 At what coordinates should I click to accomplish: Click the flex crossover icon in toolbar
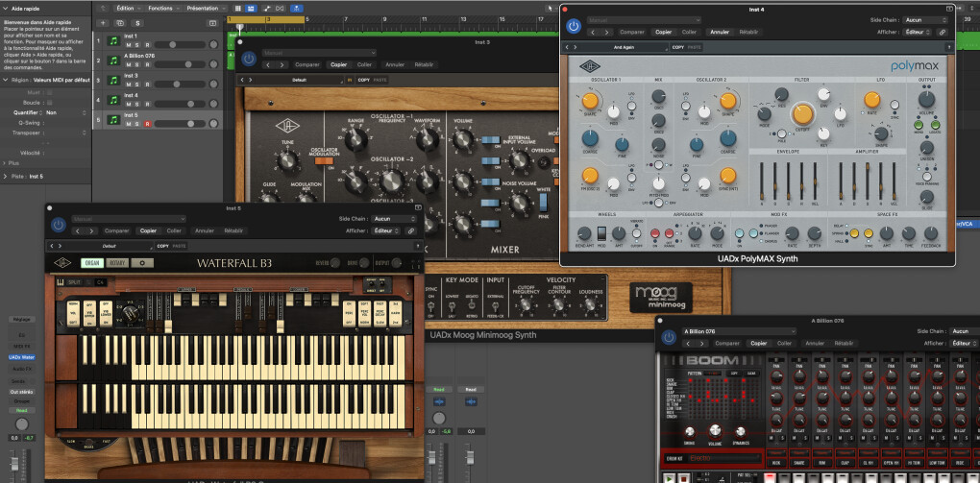click(x=280, y=8)
